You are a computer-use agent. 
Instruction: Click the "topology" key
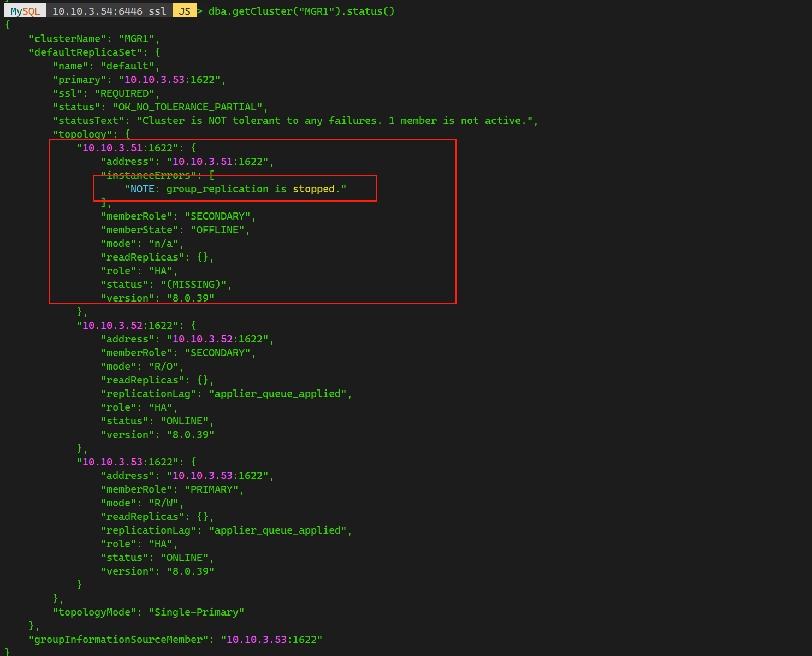82,134
